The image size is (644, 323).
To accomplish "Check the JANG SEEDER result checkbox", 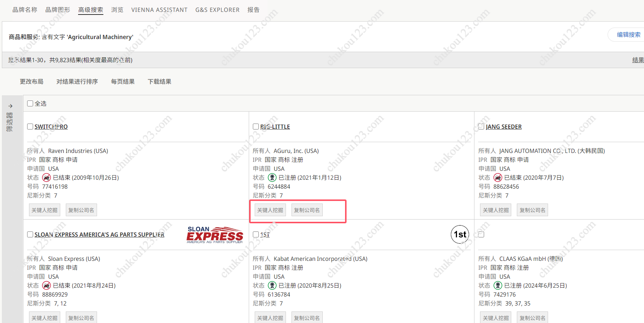I will pyautogui.click(x=481, y=127).
